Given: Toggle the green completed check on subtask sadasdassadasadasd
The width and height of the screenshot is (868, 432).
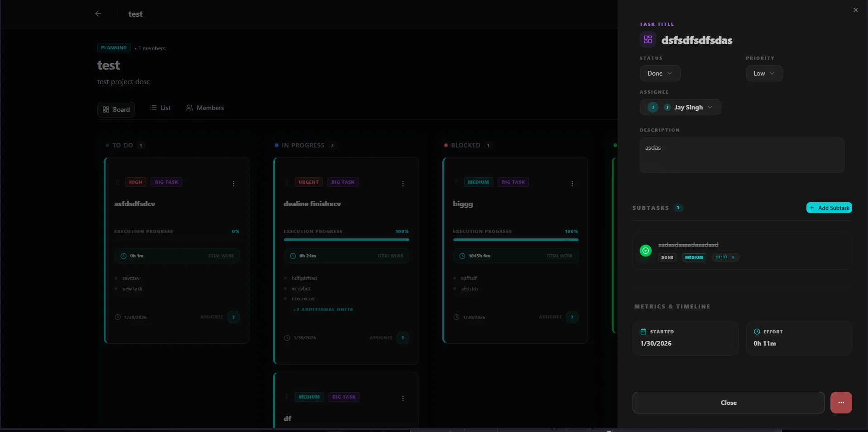Looking at the screenshot, I should coord(646,251).
